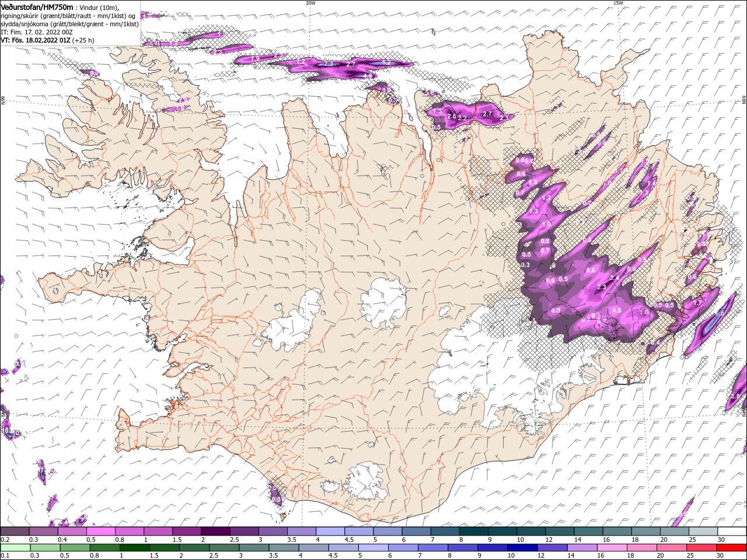Pick upper legend swatch between 1.5 and 2

(187, 531)
